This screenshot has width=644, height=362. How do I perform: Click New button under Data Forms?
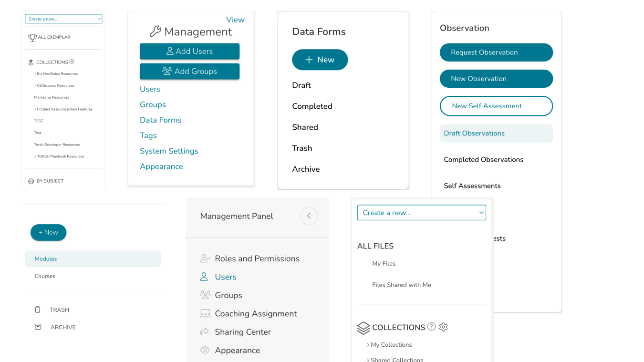[320, 60]
